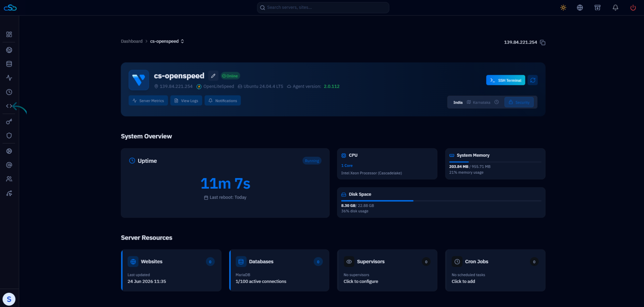Toggle light theme with the sun icon
Viewport: 644px width, 307px height.
click(x=563, y=7)
